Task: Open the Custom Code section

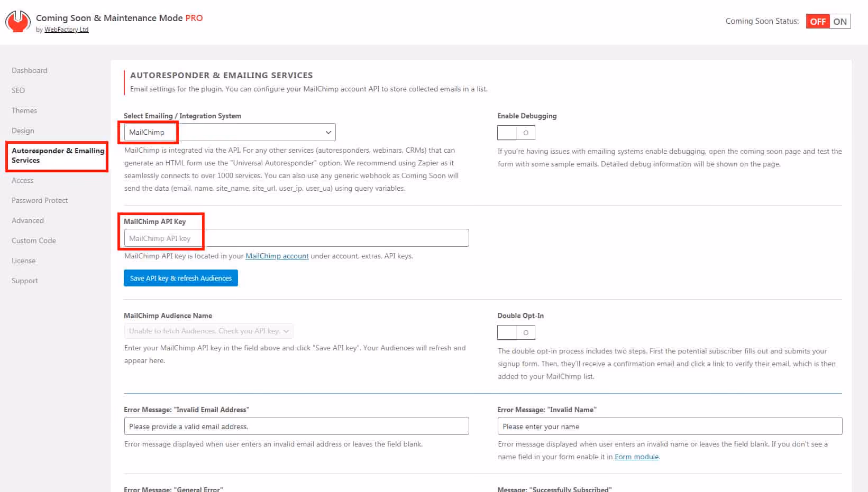Action: 34,240
